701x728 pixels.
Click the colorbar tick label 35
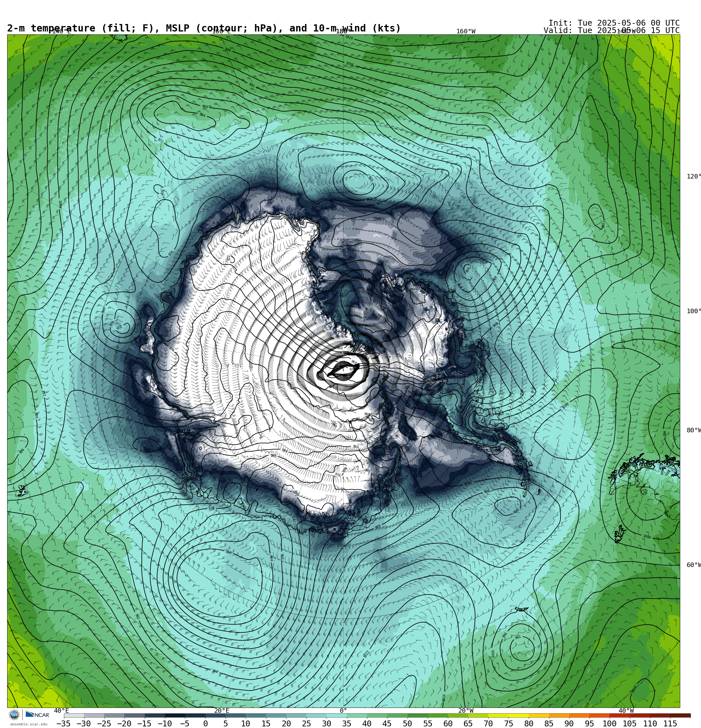pos(347,723)
